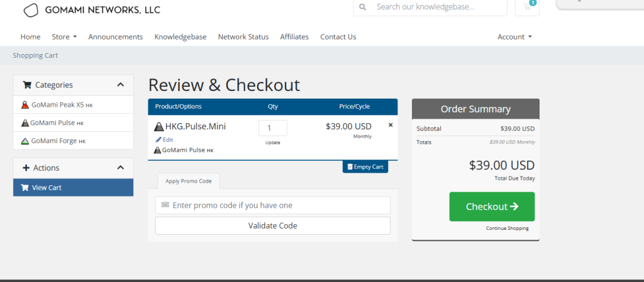Click the Review & Checkout heading
The image size is (644, 282).
224,85
